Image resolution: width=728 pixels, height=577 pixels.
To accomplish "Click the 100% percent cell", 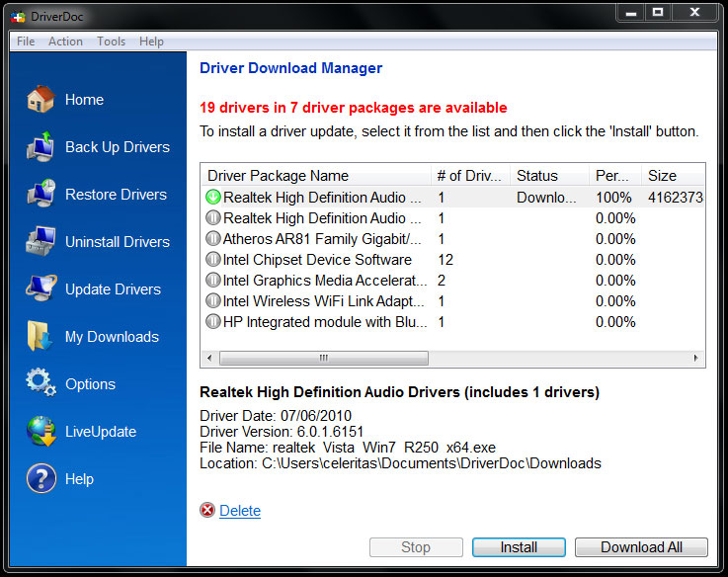I will coord(613,198).
